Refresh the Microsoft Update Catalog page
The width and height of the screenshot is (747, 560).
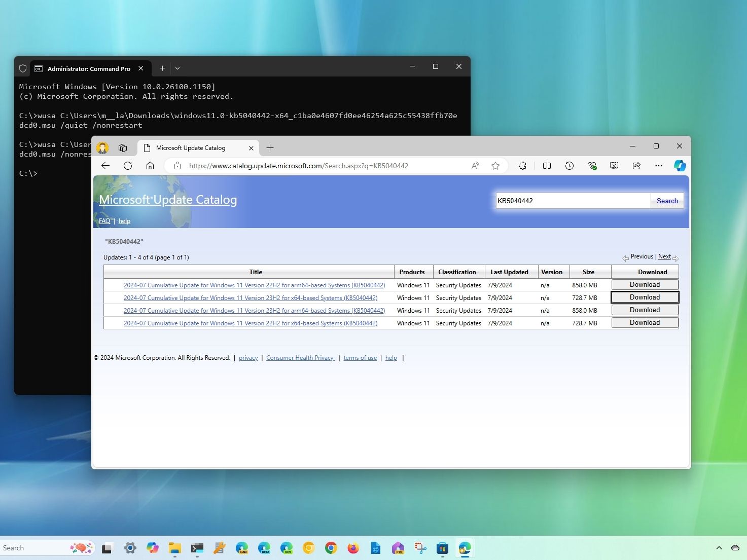click(128, 166)
